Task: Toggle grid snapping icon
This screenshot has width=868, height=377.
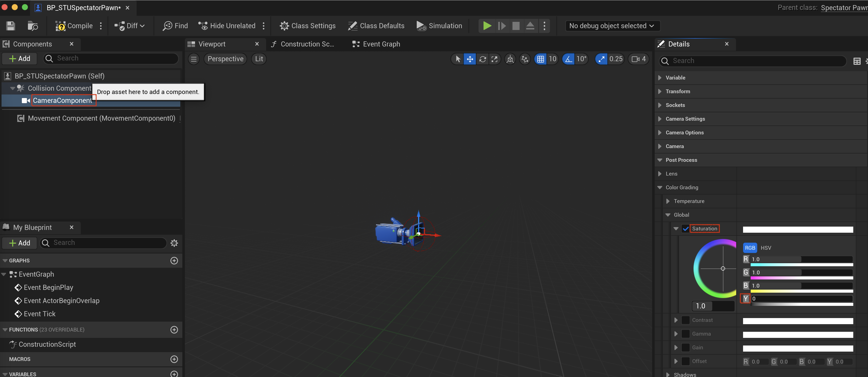Action: (540, 59)
